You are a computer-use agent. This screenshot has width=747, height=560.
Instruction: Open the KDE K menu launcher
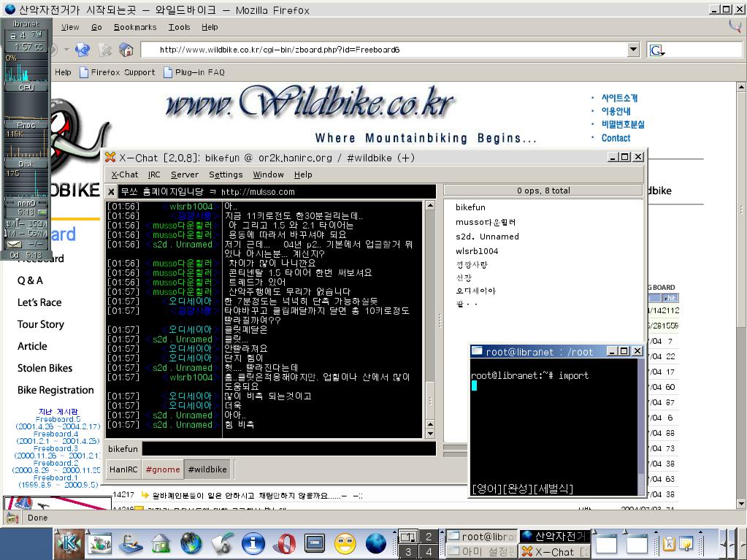click(x=69, y=544)
